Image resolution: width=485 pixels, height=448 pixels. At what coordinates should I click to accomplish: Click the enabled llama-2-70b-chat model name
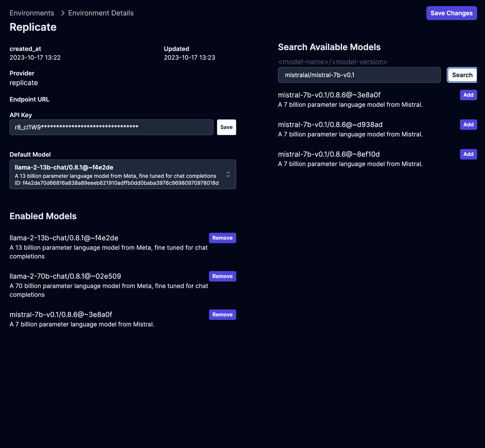tap(65, 276)
